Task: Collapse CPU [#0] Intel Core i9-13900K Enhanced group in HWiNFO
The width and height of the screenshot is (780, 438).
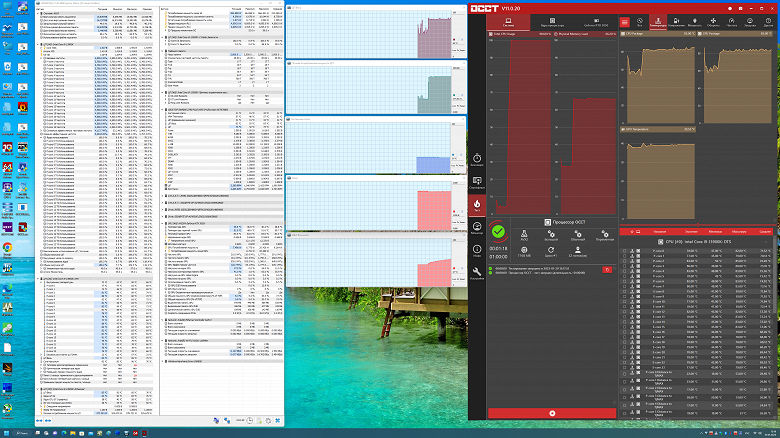Action: [38, 389]
